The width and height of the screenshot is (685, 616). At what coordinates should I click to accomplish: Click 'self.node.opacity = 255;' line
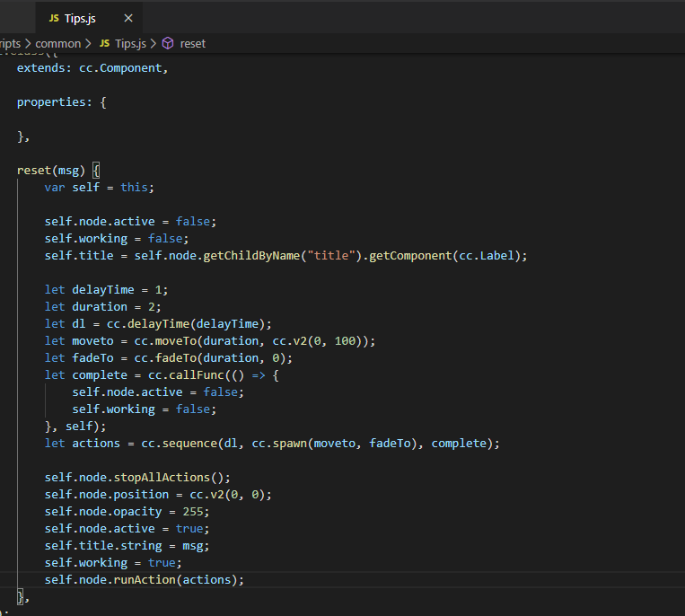coord(127,511)
